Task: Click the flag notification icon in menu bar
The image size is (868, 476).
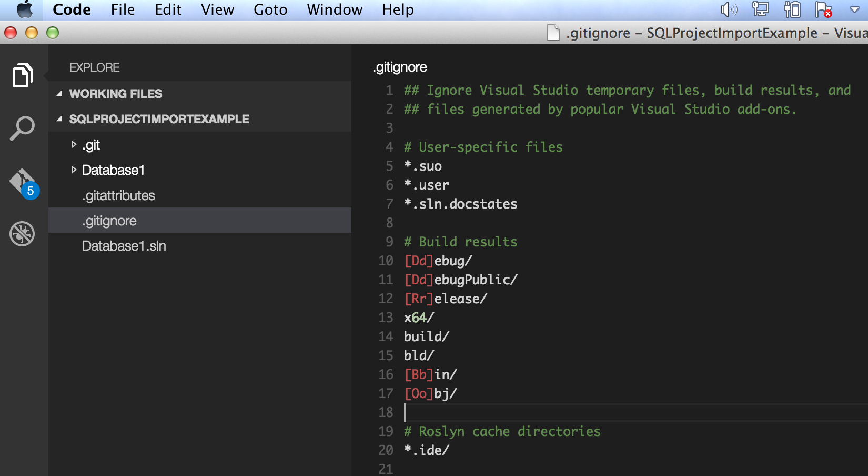Action: click(x=823, y=9)
